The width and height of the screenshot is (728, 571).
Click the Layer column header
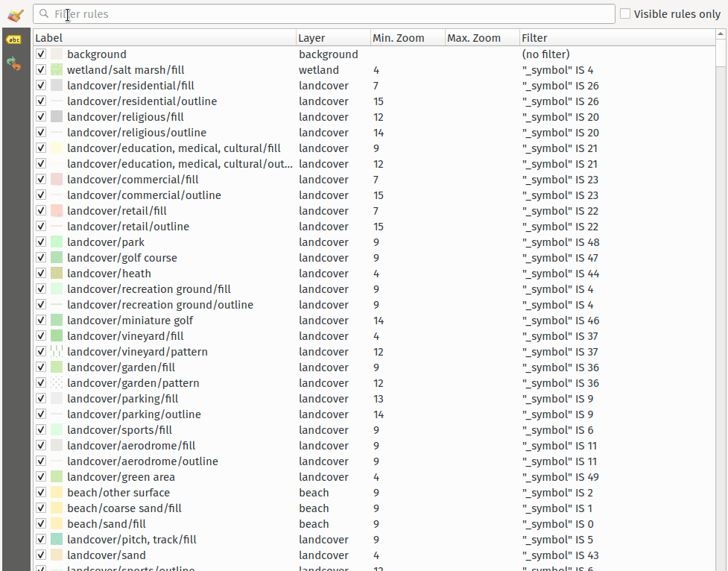pos(332,38)
